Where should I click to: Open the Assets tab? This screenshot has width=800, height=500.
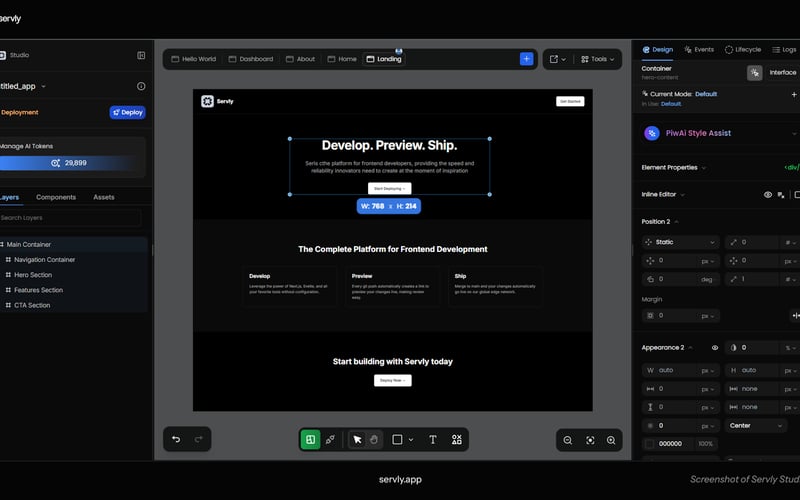[104, 197]
